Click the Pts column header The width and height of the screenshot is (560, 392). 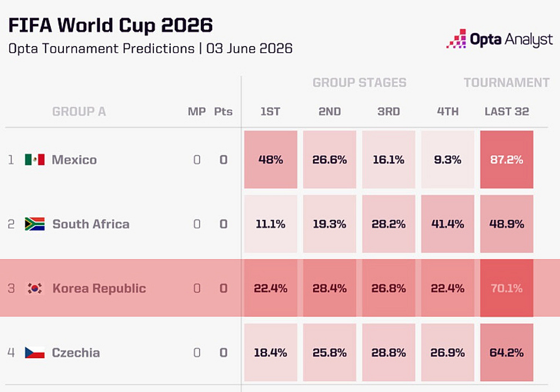click(224, 112)
